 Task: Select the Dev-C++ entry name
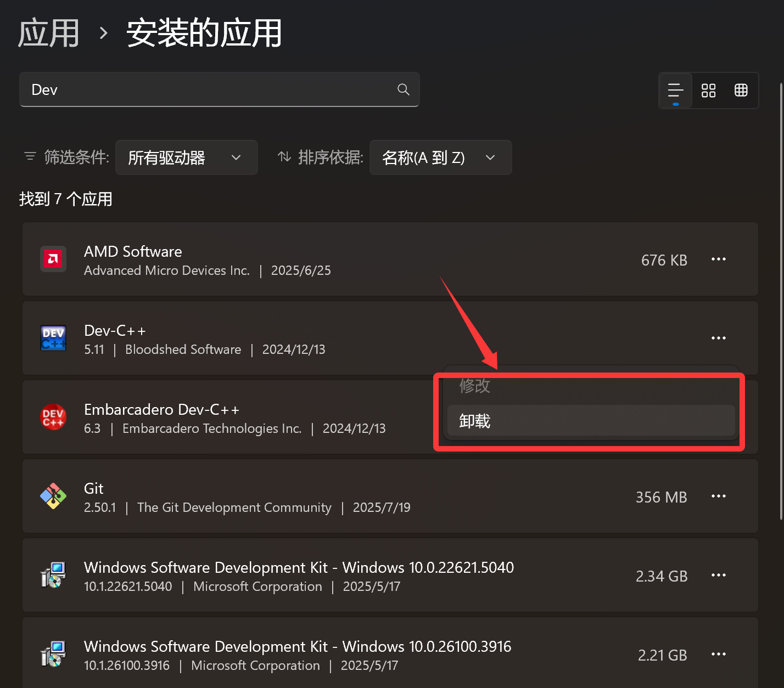(x=115, y=330)
